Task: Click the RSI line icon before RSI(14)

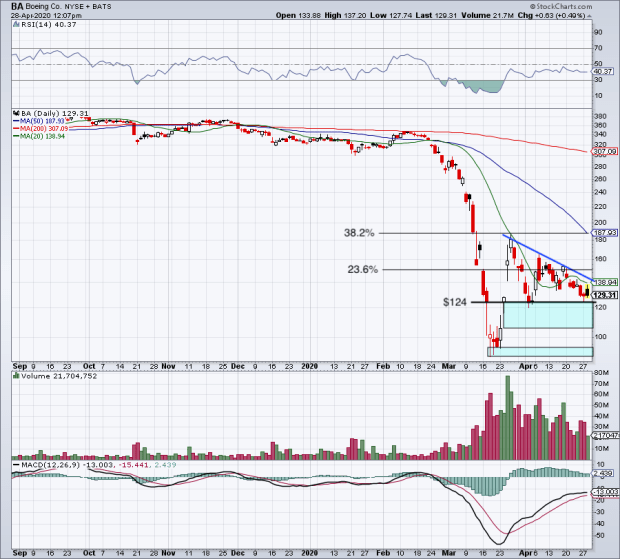Action: point(16,25)
